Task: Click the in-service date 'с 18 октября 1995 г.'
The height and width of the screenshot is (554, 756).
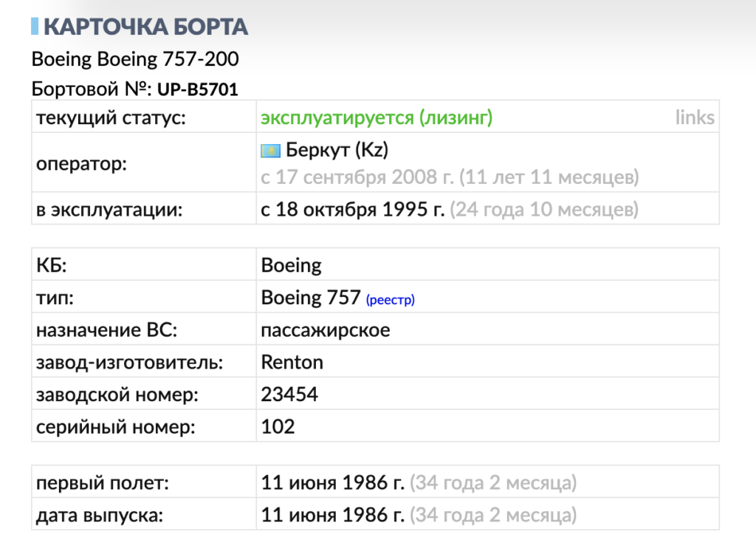Action: coord(352,210)
